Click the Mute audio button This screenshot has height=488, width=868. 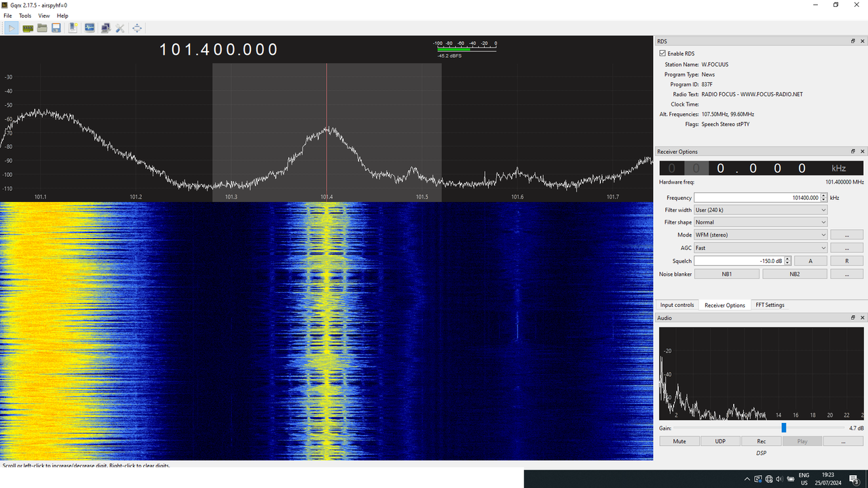click(679, 441)
